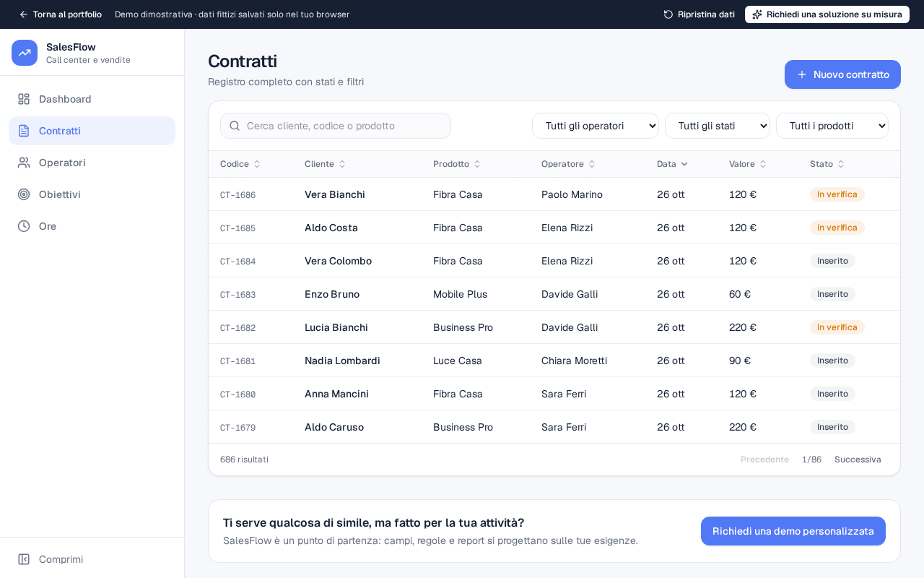
Task: Click operator Chiara Moretti
Action: tap(574, 361)
